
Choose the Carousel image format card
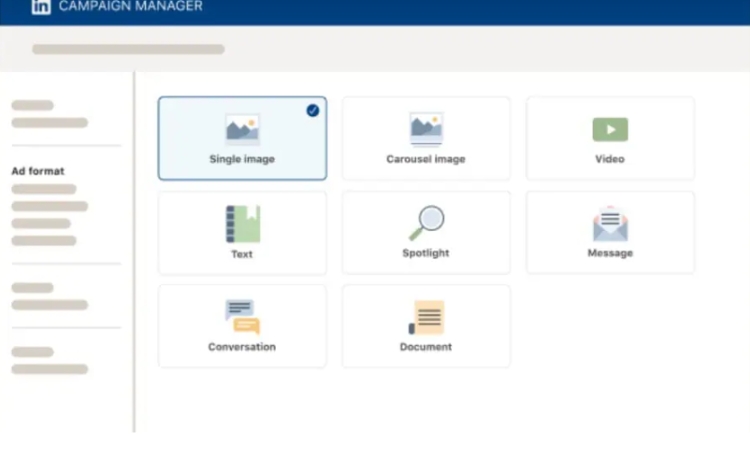tap(426, 138)
